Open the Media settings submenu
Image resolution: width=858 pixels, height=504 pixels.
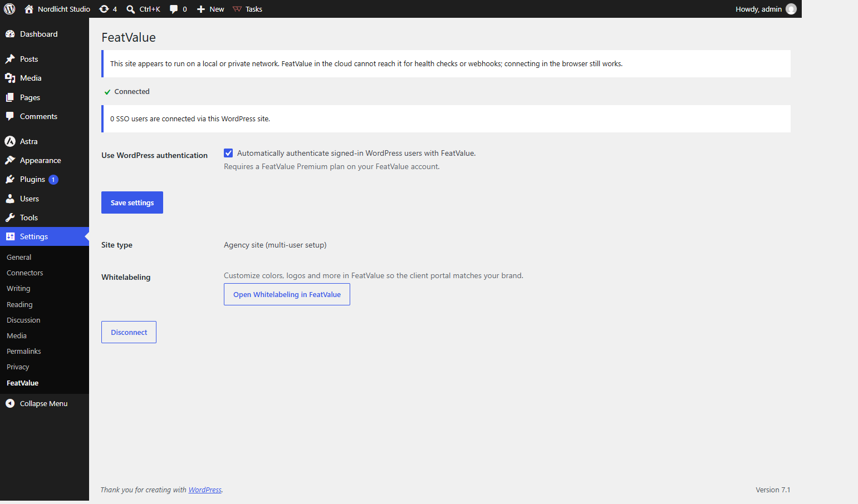(x=17, y=335)
